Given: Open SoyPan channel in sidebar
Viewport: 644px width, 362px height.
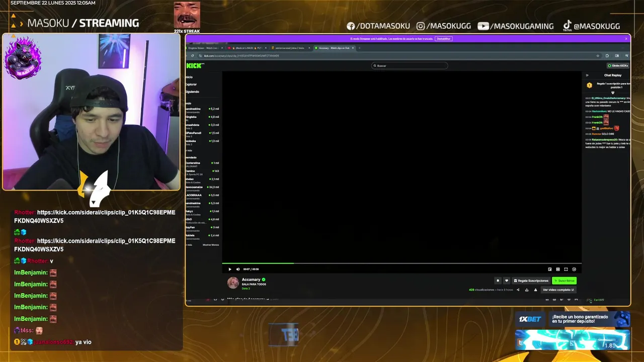Looking at the screenshot, I should (202, 228).
